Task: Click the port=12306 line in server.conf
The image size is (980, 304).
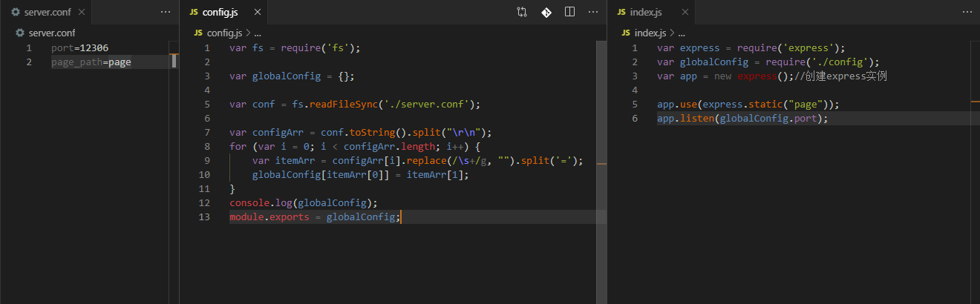Action: point(80,48)
